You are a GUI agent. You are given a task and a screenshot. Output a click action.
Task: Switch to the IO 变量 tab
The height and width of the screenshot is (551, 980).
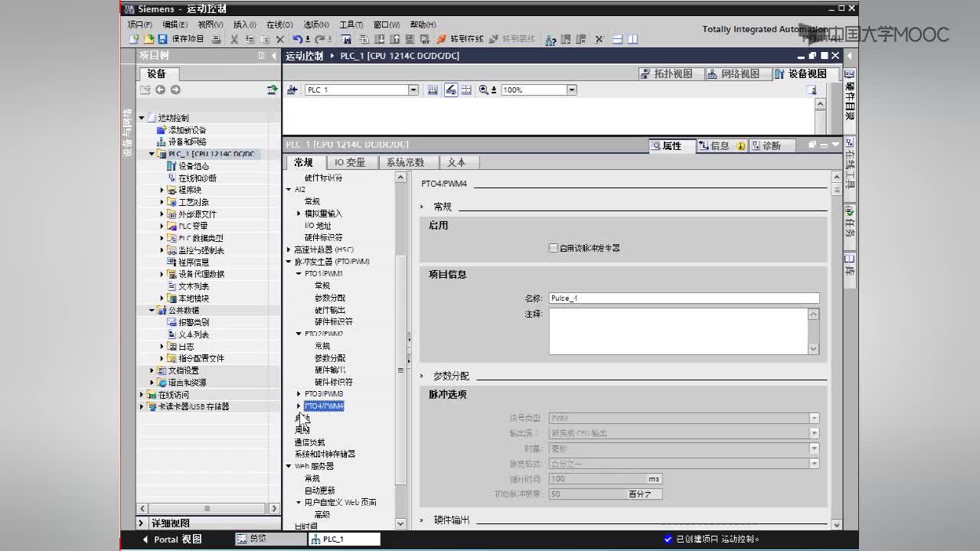350,162
